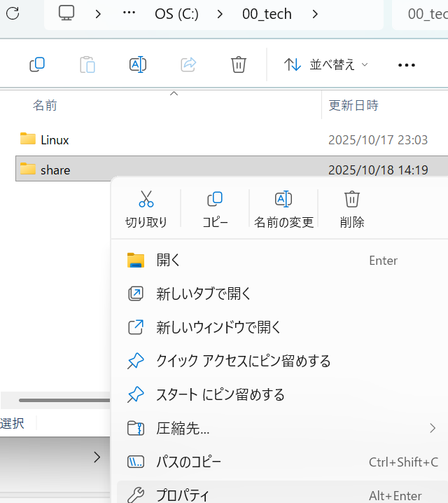Select the share folder name

(55, 170)
